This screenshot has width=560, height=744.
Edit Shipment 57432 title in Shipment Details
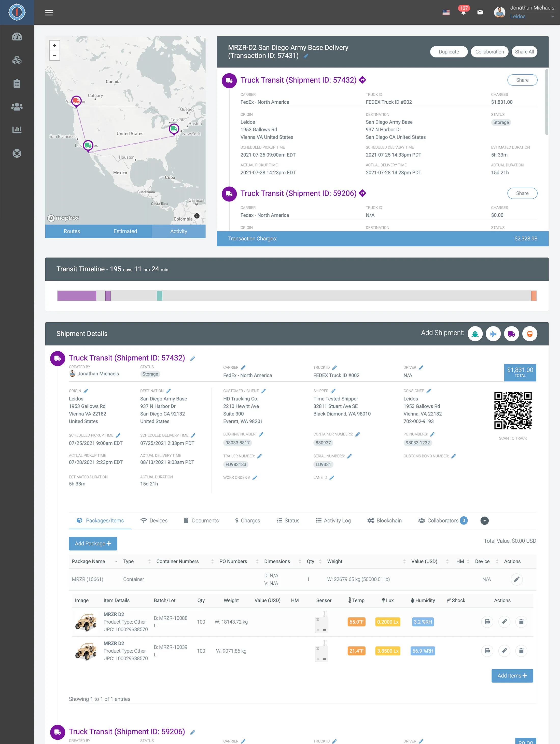[193, 359]
